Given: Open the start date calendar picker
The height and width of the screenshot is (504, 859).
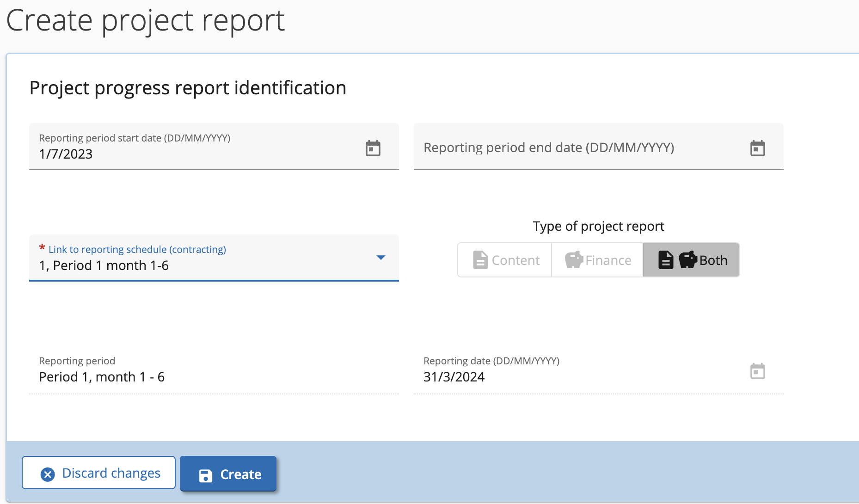Looking at the screenshot, I should point(373,148).
